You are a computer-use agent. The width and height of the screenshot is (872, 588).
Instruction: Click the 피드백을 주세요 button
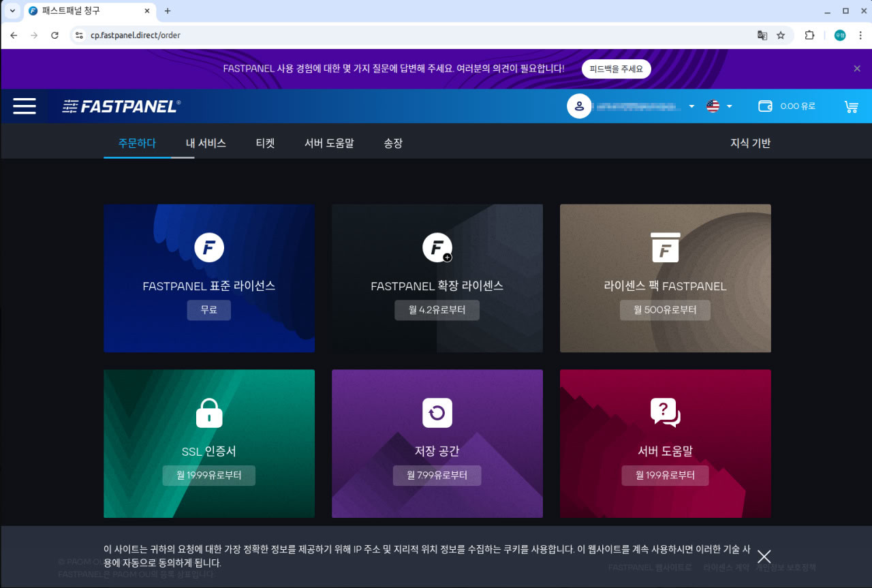616,69
